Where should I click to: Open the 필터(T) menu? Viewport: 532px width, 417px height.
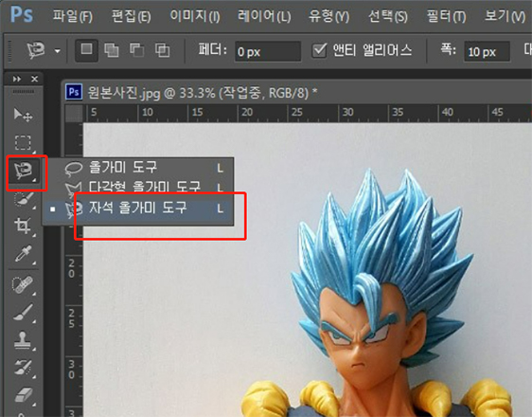click(446, 16)
